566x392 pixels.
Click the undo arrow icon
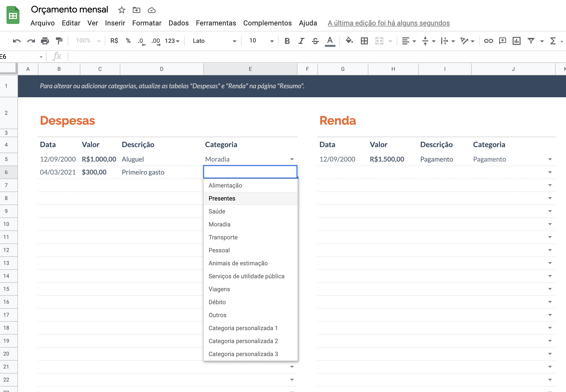coord(17,41)
